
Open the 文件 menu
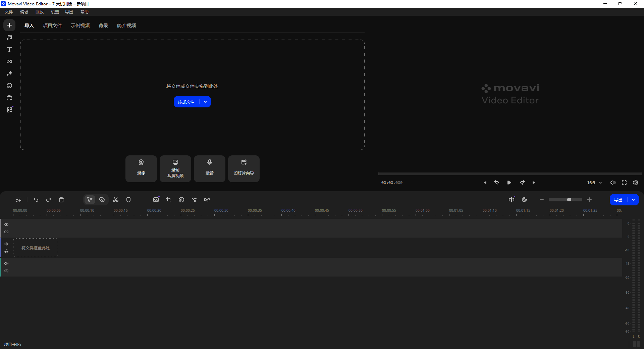click(x=9, y=12)
